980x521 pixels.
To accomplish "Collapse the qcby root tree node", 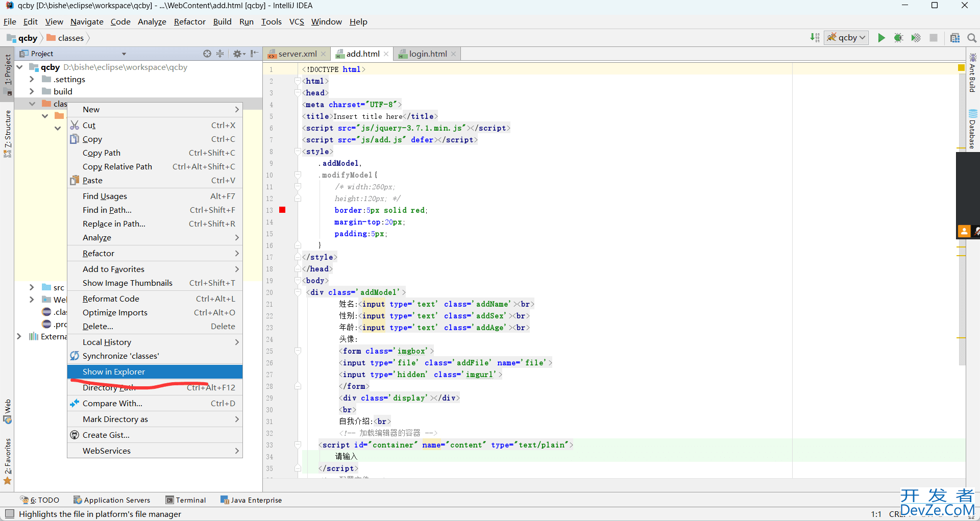I will pyautogui.click(x=19, y=67).
